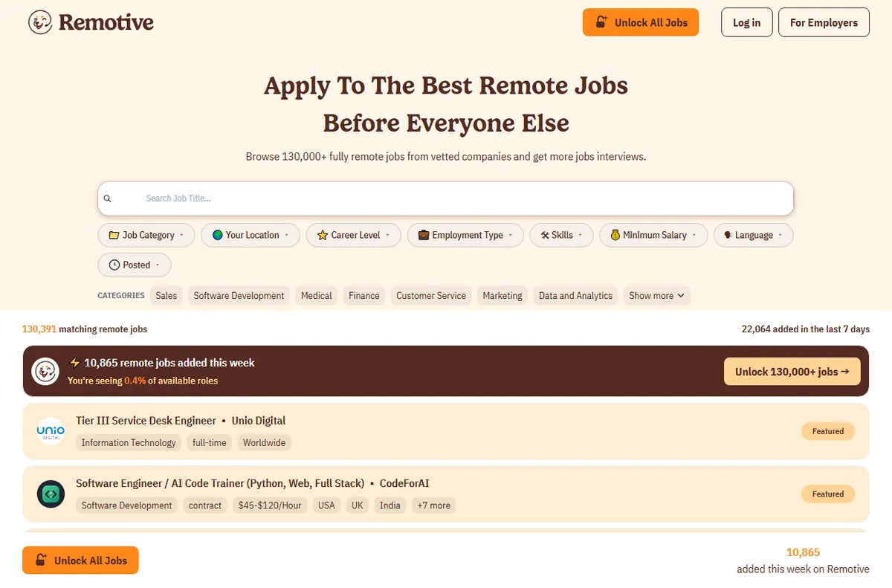This screenshot has width=892, height=588.
Task: Click Featured badge on CodeForAI job
Action: coord(828,494)
